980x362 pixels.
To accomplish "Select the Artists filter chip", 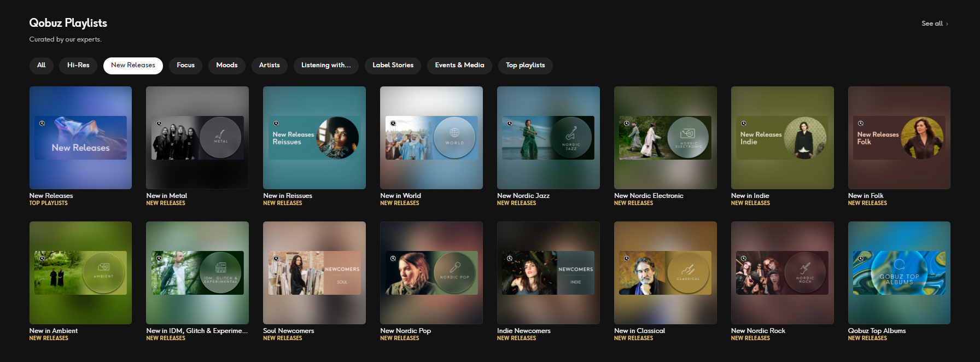I will coord(269,66).
